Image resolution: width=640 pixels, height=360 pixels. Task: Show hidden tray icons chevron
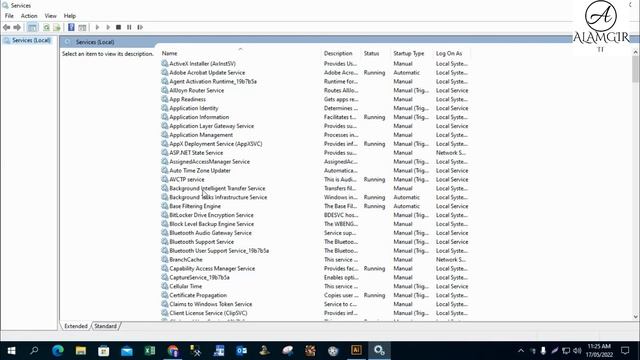tap(521, 351)
